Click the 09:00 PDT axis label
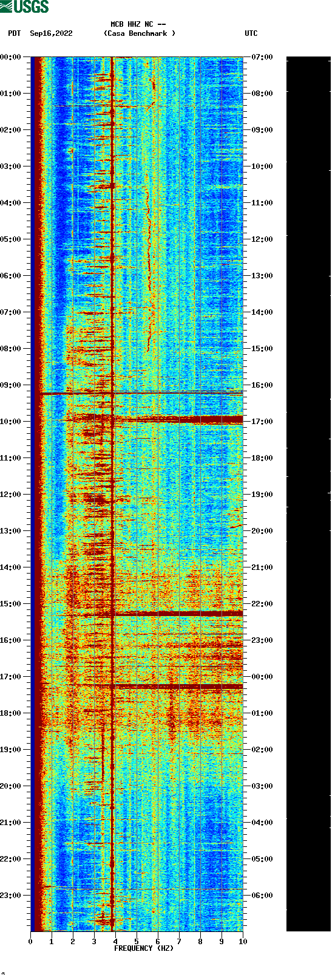Image resolution: width=335 pixels, height=980 pixels. point(10,385)
